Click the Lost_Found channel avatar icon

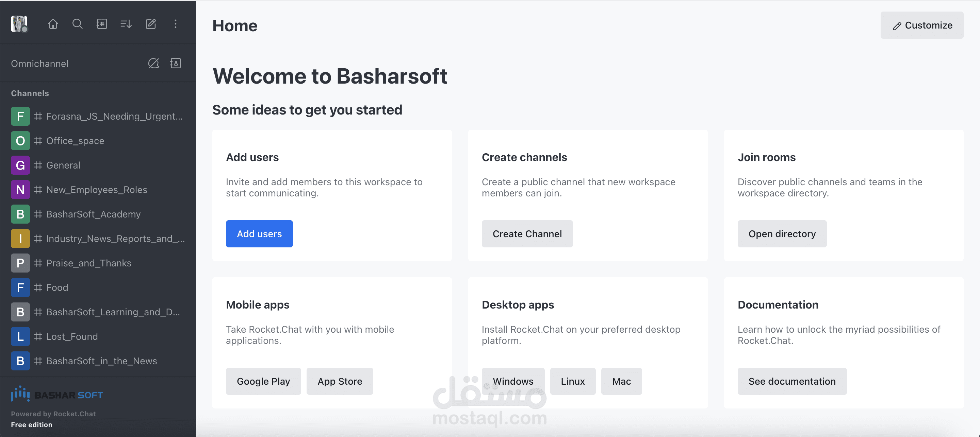point(20,336)
